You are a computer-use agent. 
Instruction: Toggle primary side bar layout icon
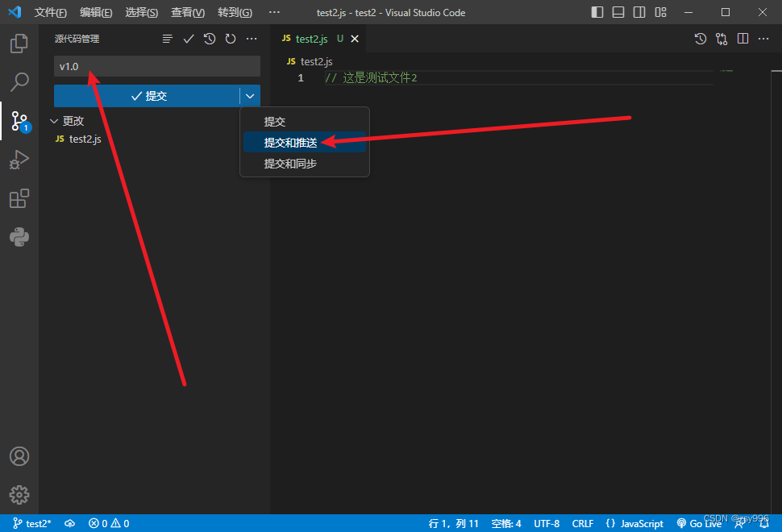[x=597, y=12]
